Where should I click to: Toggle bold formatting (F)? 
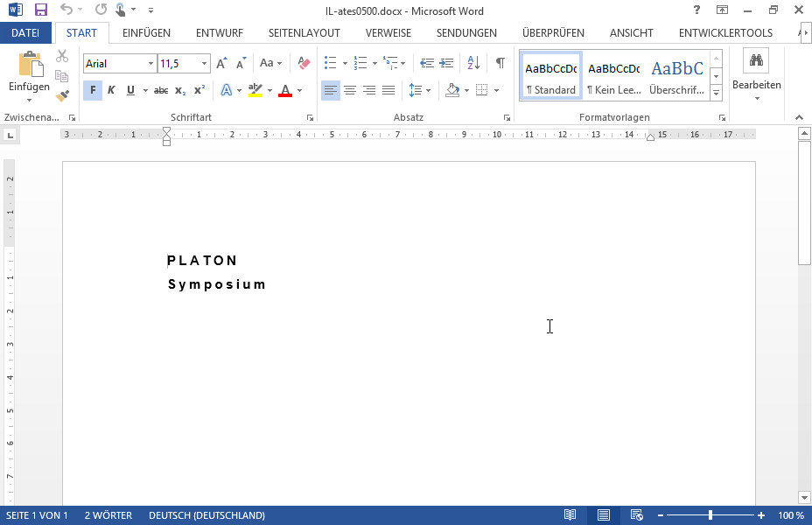click(x=93, y=91)
